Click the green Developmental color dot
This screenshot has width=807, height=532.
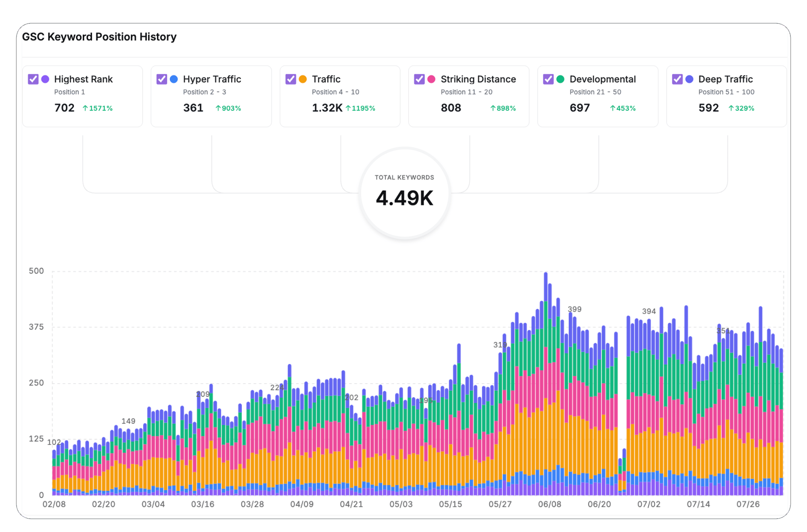click(x=560, y=79)
